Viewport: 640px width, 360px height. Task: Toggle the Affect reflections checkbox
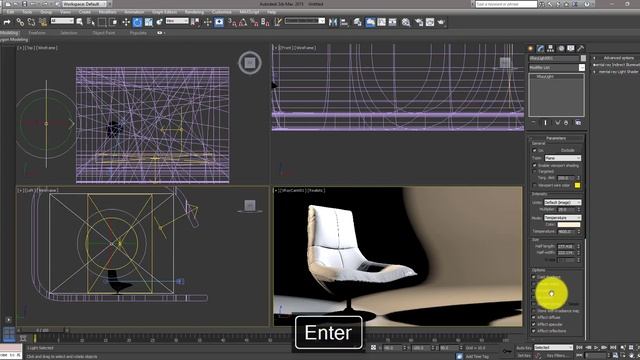[534, 331]
